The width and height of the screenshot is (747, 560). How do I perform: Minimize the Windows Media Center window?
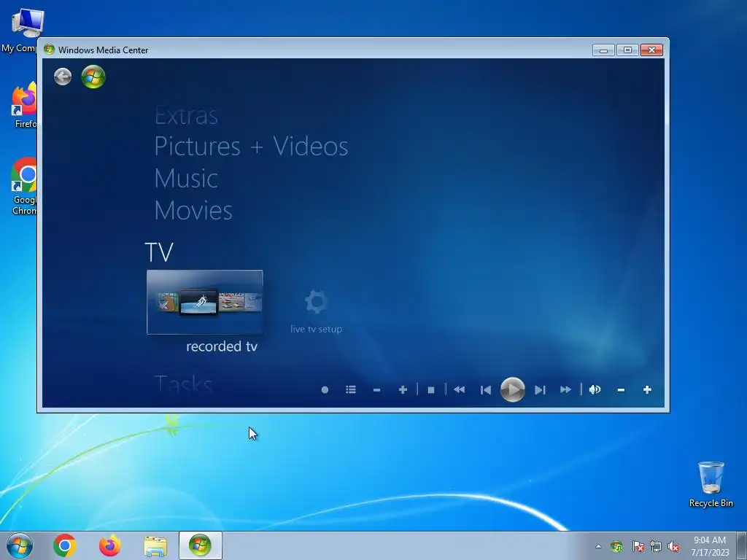click(603, 50)
